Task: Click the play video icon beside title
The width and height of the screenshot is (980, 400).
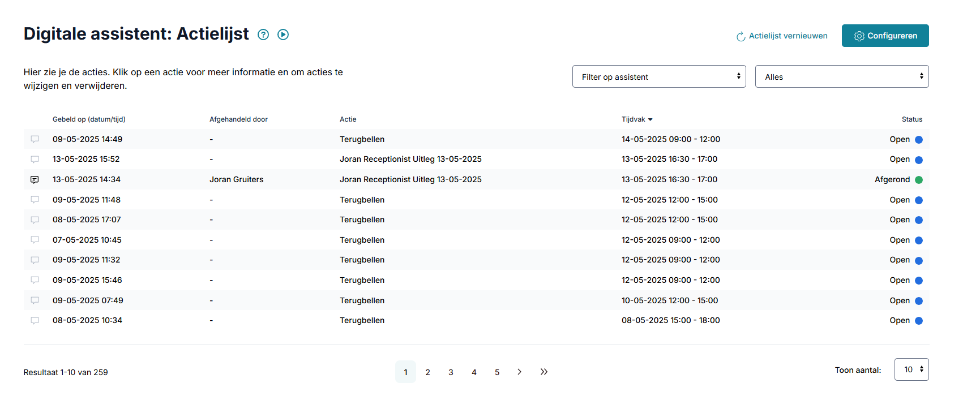Action: [283, 35]
